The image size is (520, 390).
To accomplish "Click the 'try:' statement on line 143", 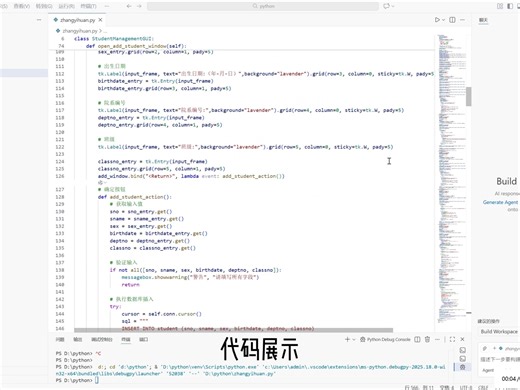I will tap(115, 307).
